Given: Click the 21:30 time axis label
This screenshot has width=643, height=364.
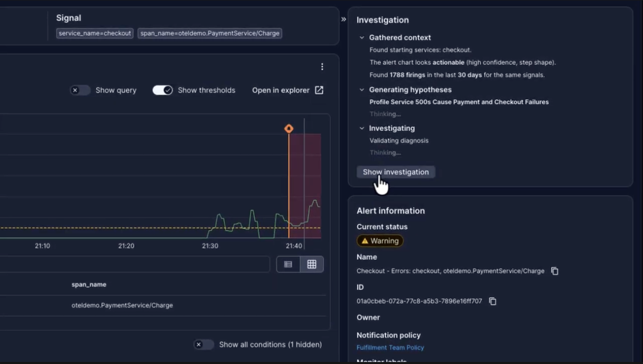Looking at the screenshot, I should click(x=210, y=246).
